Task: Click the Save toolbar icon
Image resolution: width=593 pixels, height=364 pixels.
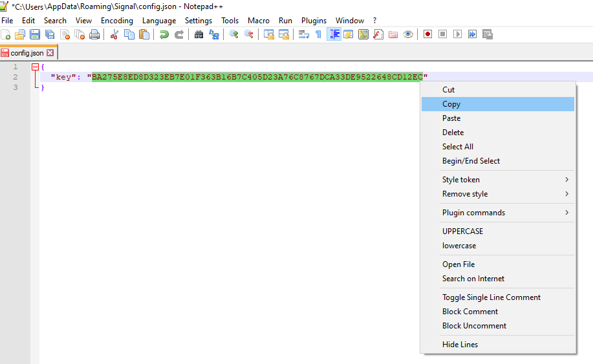Action: pyautogui.click(x=35, y=34)
